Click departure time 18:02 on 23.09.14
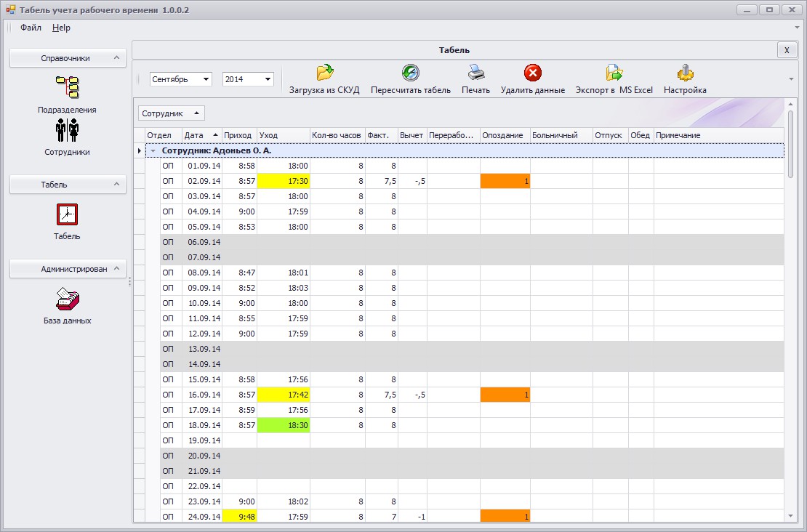807x532 pixels. (284, 501)
